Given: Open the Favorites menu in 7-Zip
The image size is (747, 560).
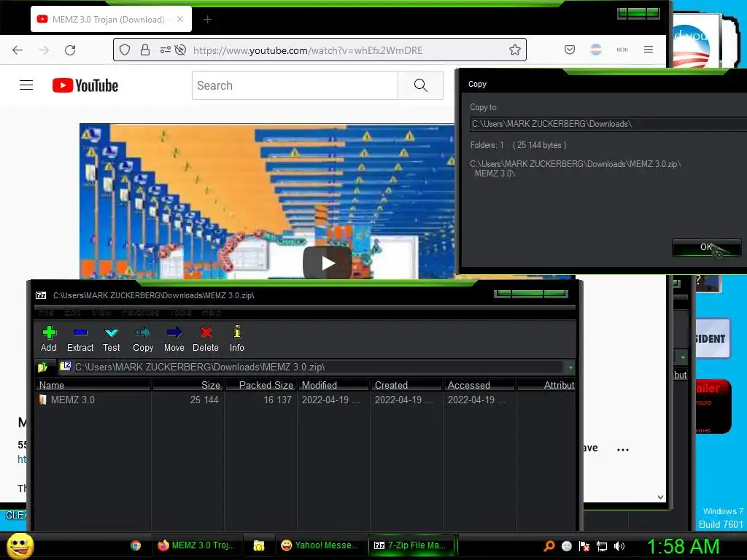Looking at the screenshot, I should [x=140, y=312].
